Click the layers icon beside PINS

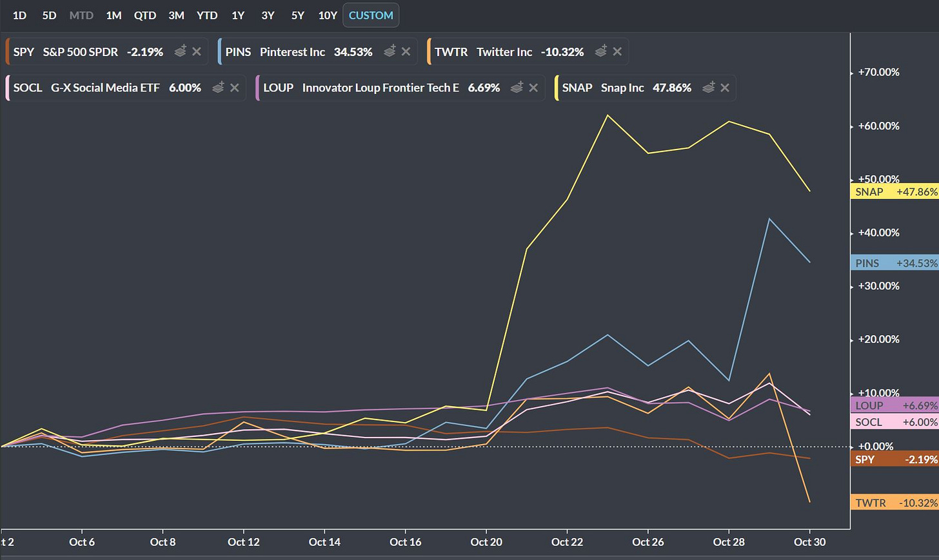[x=390, y=51]
